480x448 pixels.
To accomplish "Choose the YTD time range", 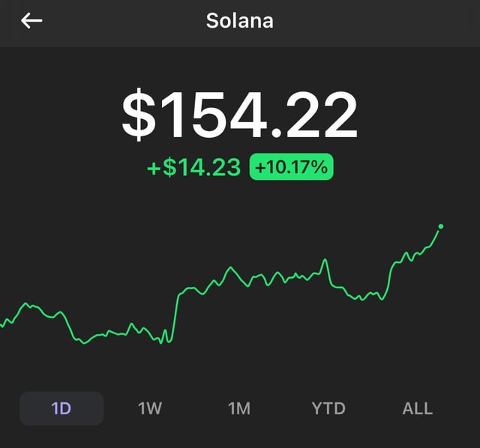I will [328, 408].
